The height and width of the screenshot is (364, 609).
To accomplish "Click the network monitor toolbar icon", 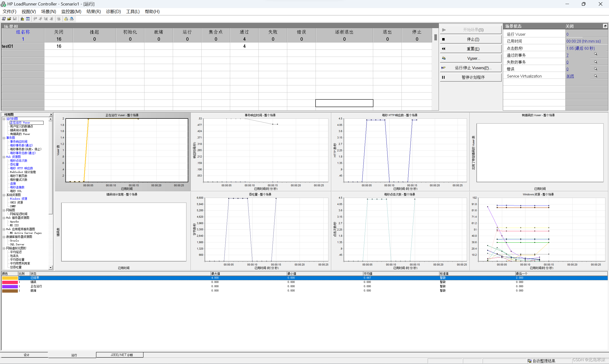I will [28, 19].
